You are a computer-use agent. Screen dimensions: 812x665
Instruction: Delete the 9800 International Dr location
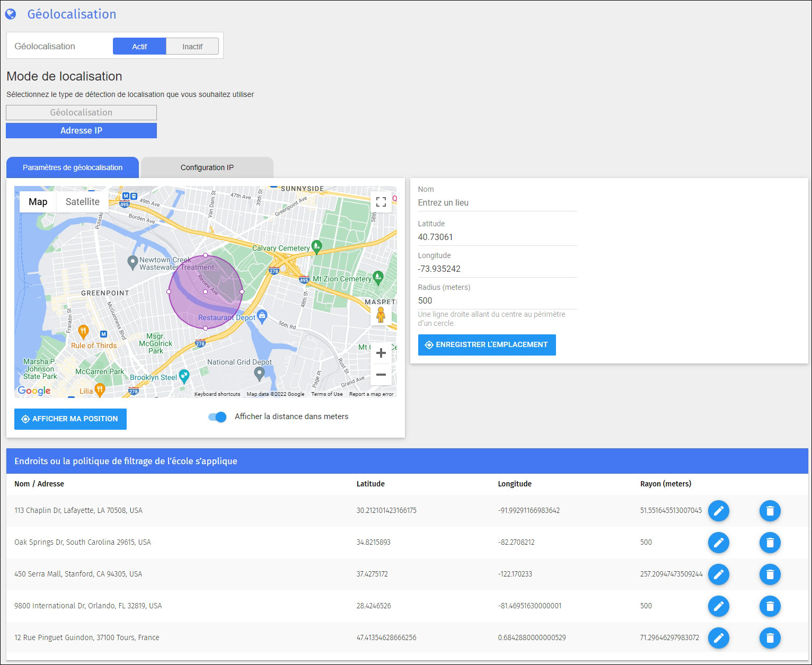click(x=770, y=606)
